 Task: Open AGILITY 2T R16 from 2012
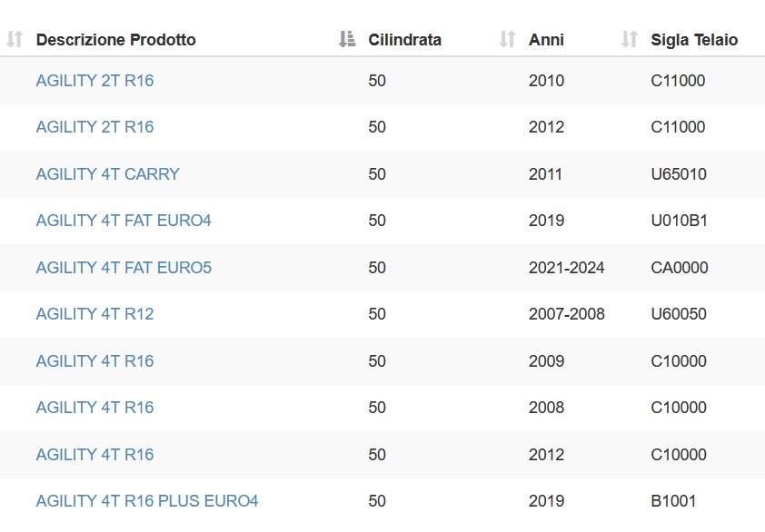(94, 127)
